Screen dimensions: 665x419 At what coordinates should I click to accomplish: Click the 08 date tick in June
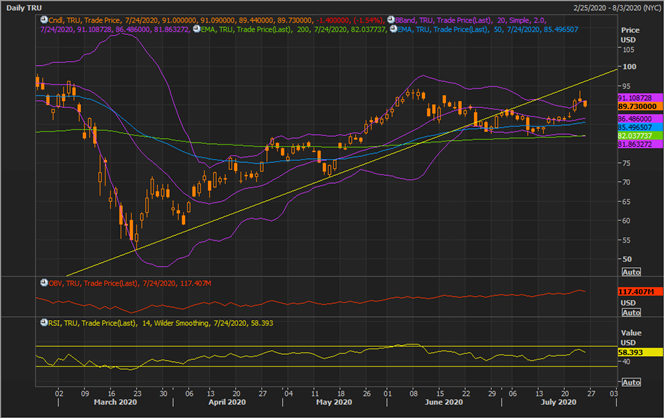[x=414, y=394]
